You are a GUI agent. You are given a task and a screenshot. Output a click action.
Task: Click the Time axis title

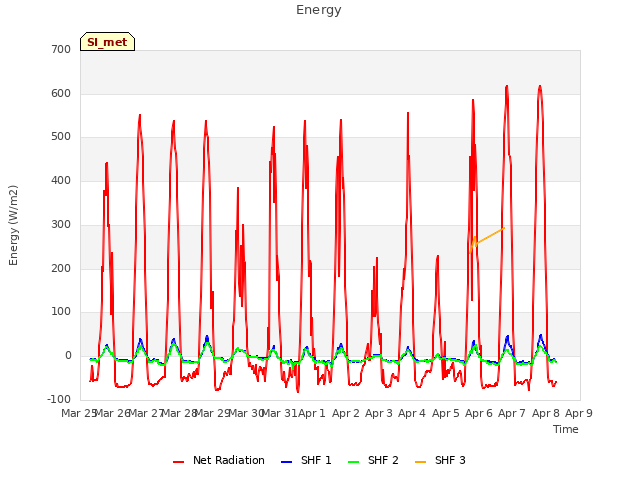[566, 429]
